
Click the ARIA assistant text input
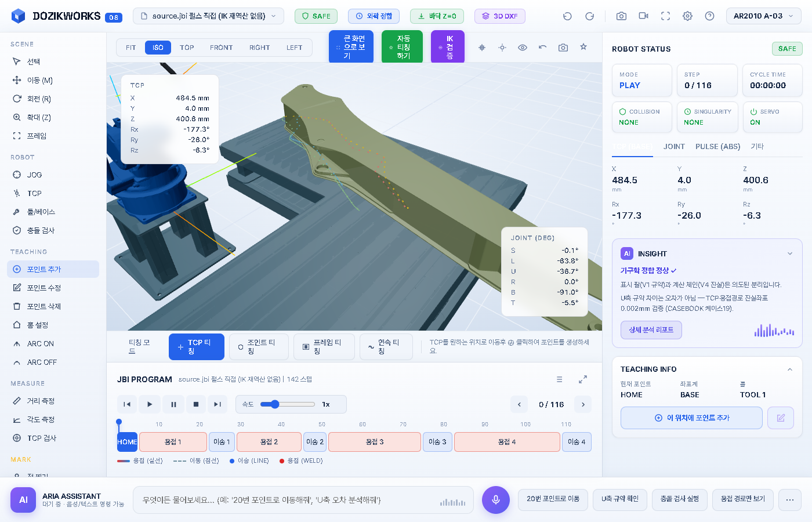coord(303,500)
